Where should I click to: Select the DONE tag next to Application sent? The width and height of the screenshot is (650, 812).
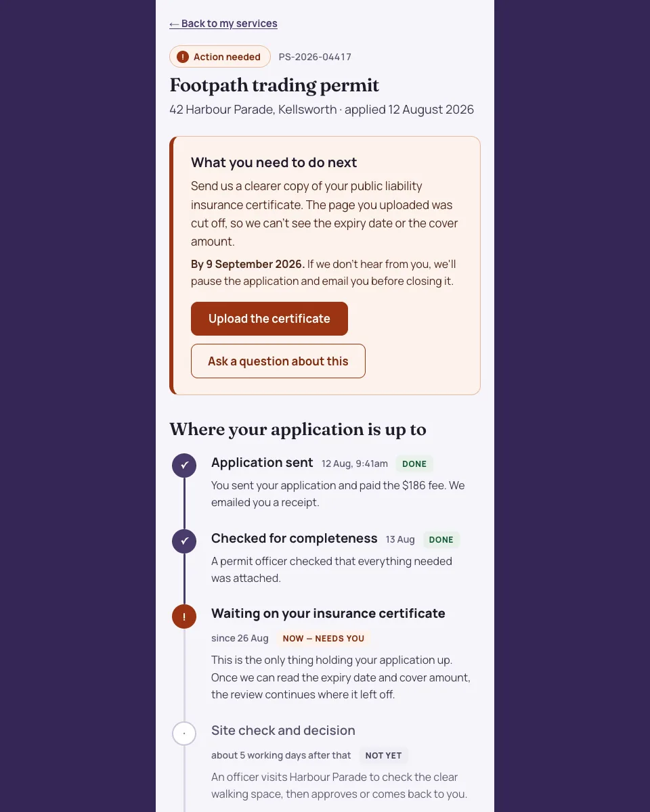click(414, 464)
